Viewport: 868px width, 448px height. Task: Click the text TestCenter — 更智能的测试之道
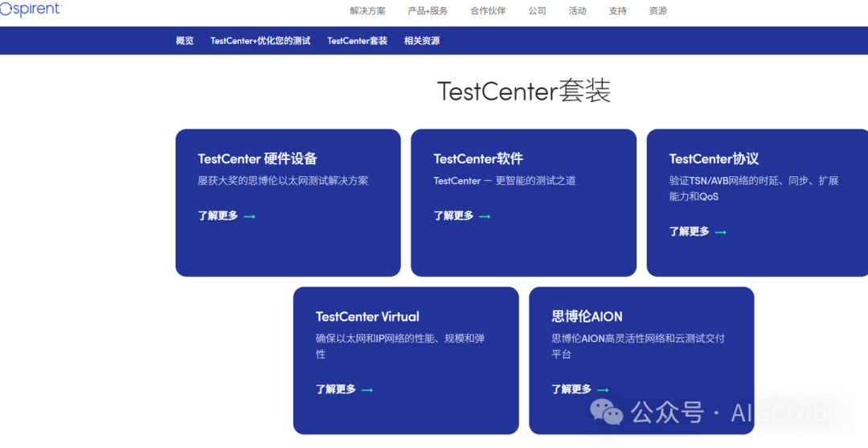coord(504,180)
